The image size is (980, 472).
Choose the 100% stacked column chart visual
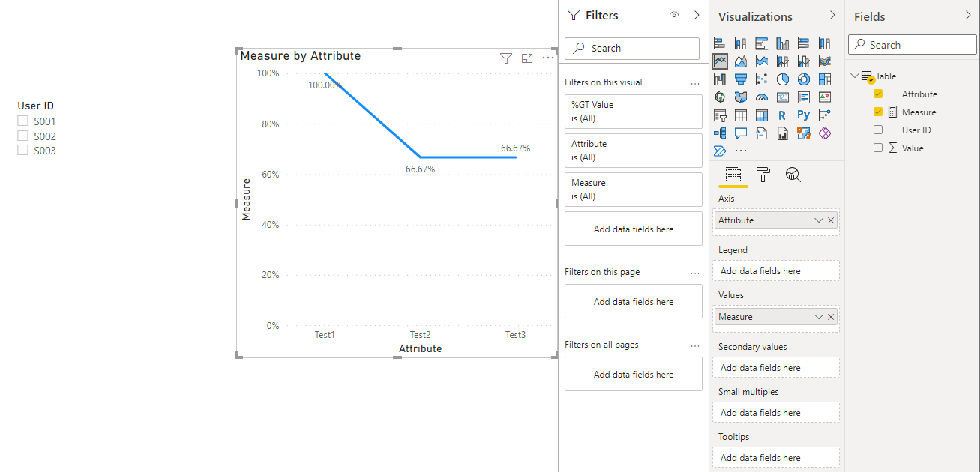point(825,43)
